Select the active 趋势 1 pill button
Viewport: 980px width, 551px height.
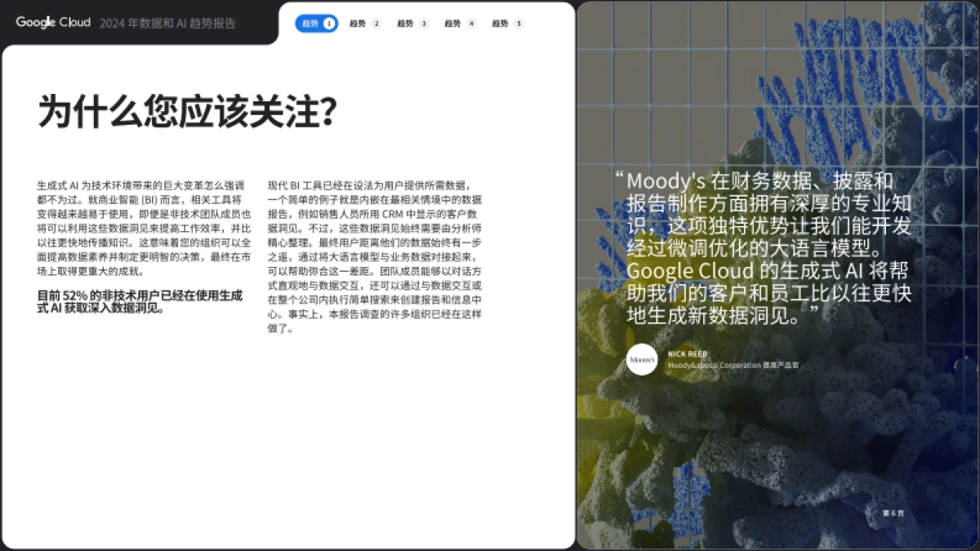click(x=315, y=24)
